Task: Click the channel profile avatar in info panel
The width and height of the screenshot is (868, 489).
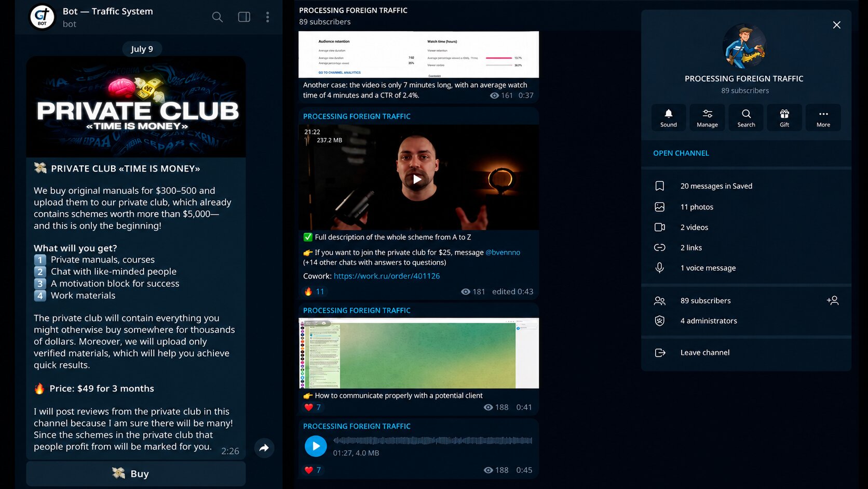Action: click(744, 46)
